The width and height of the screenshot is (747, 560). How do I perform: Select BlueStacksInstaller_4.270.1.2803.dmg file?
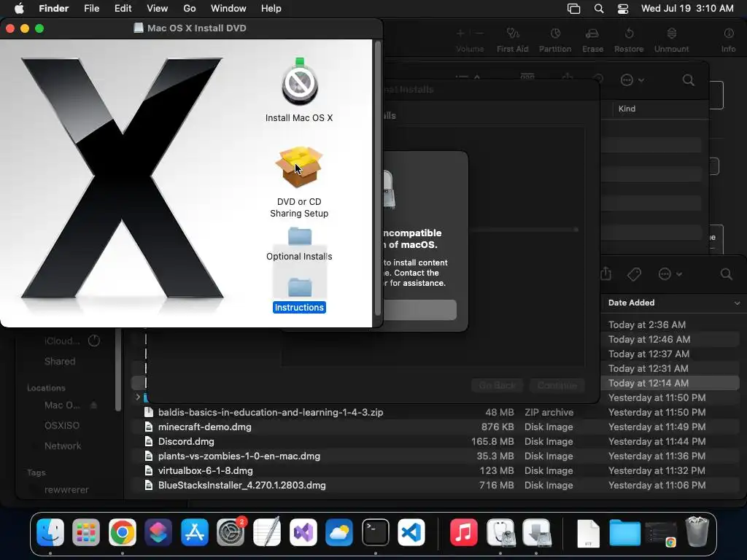click(435, 485)
